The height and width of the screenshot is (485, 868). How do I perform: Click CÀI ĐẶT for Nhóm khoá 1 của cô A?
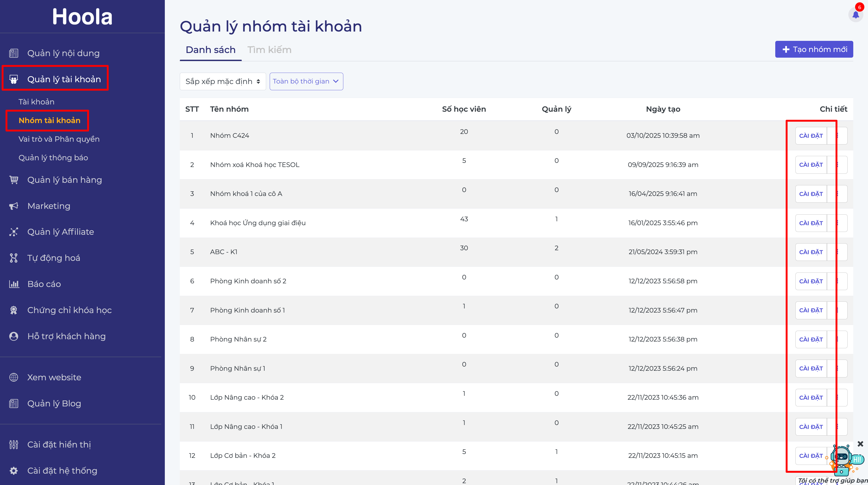click(811, 194)
